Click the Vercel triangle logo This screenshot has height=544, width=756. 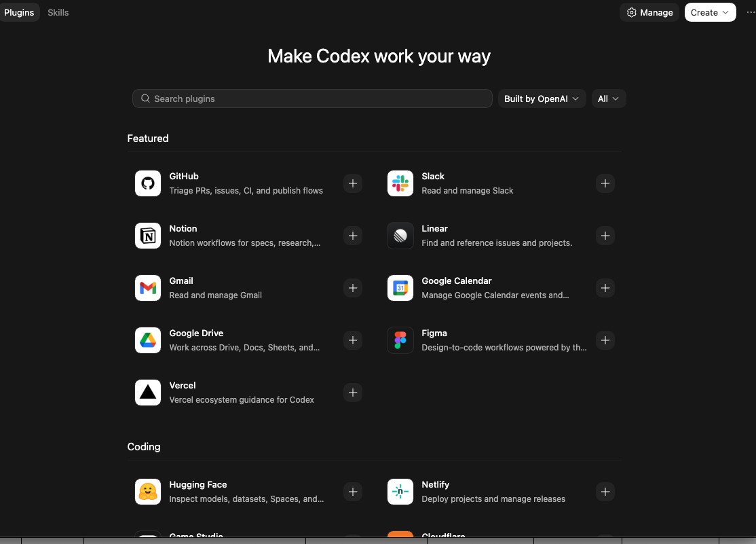pos(148,393)
